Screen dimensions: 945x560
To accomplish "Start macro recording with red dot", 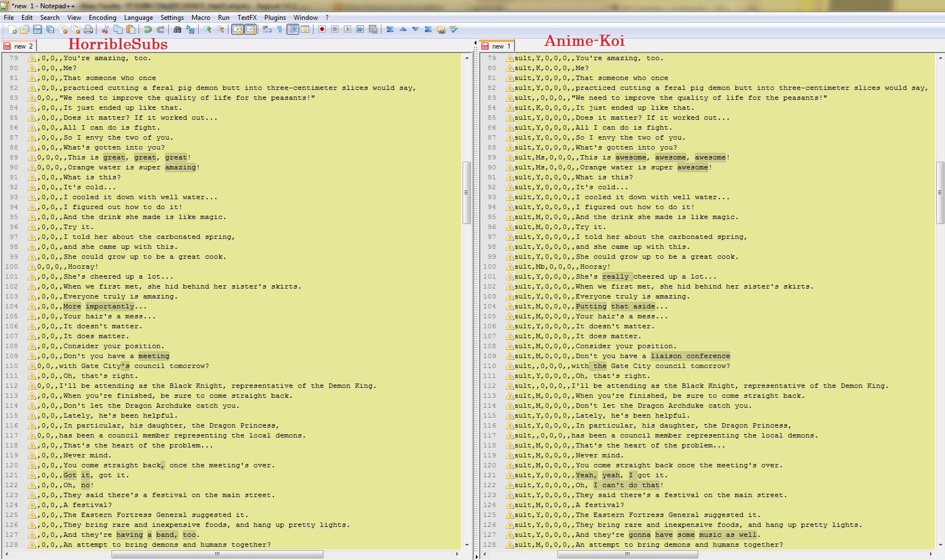I will point(322,30).
